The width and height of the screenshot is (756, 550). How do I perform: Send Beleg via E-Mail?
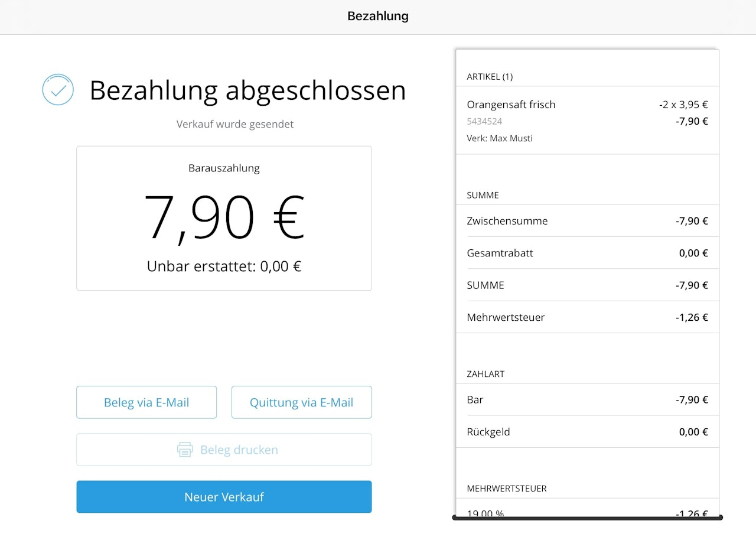(x=146, y=402)
